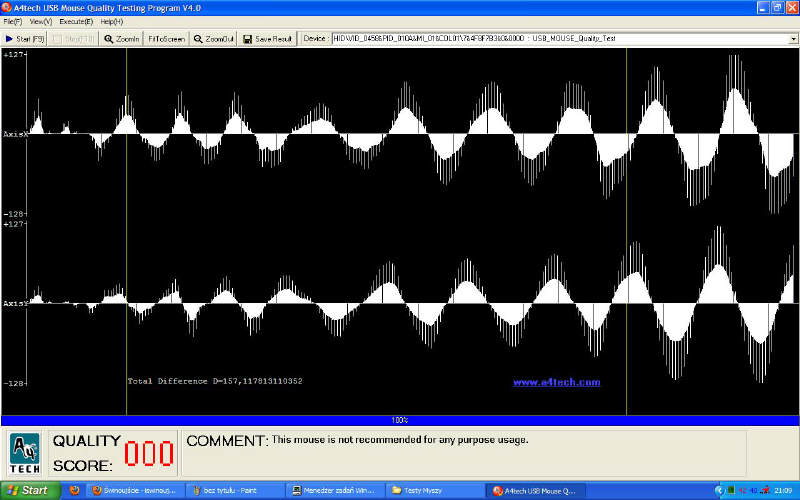Launch Firefox from quick launch bar

pos(74,490)
